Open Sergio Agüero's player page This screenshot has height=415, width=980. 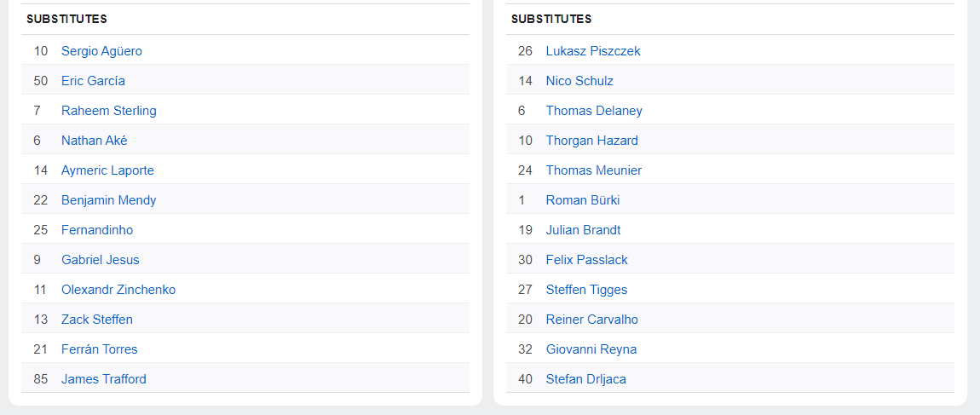[x=101, y=51]
